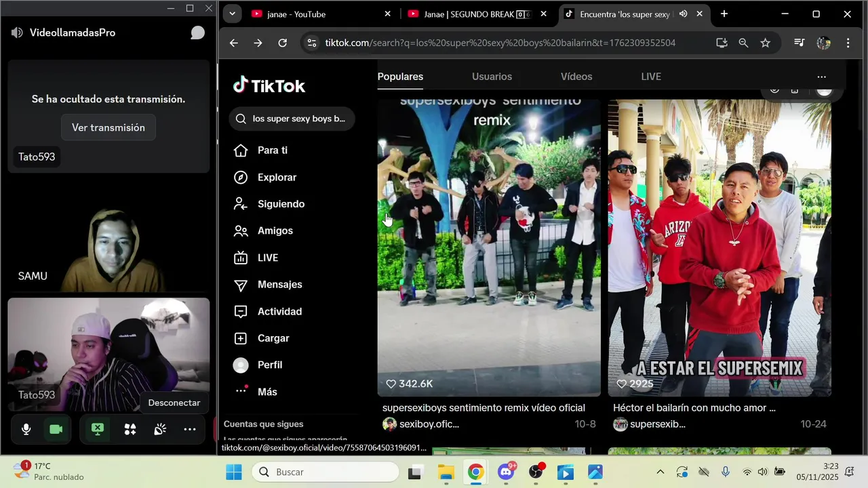Open the soundboard party-popper icon
This screenshot has width=868, height=488.
(x=160, y=430)
